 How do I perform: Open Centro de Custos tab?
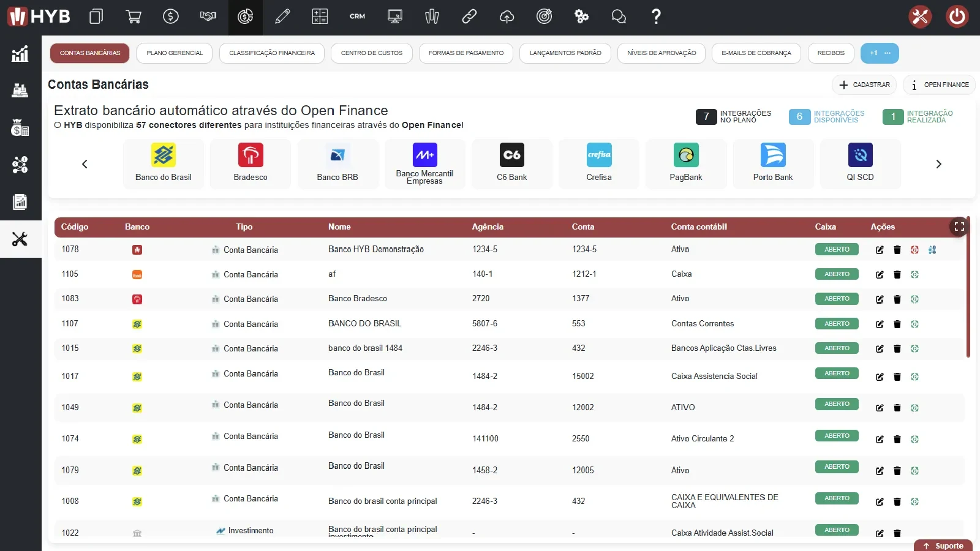[372, 53]
